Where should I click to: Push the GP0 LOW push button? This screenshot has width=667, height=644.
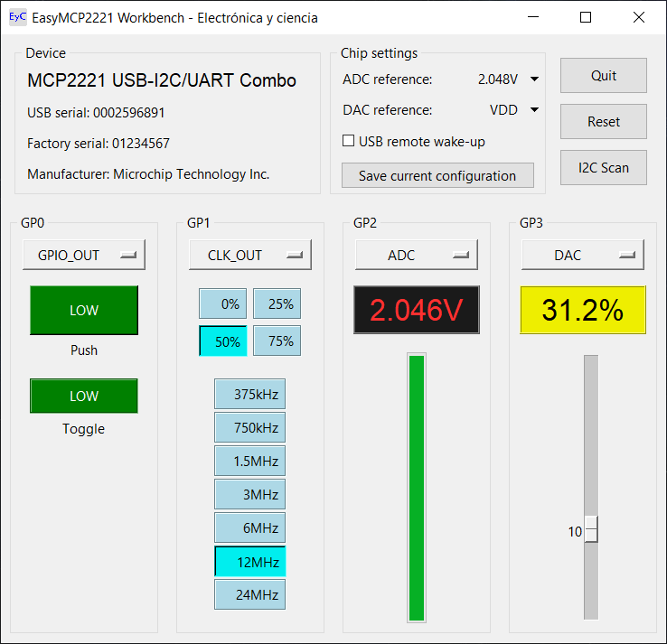[x=84, y=310]
